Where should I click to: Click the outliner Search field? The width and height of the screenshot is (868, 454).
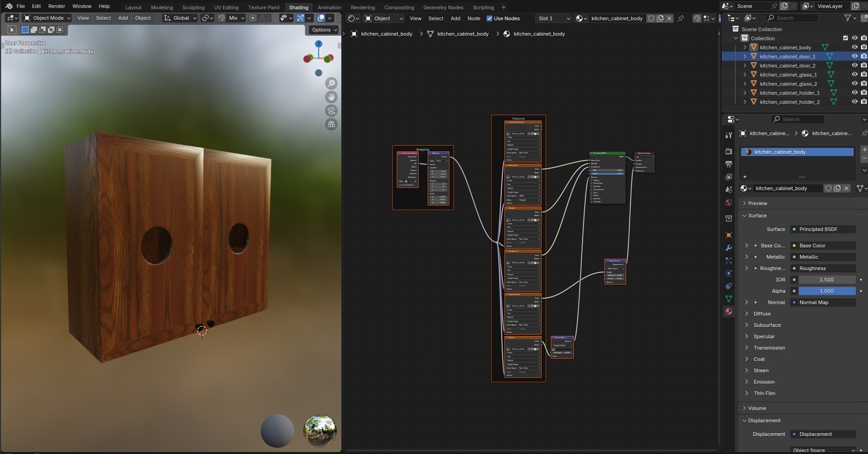(x=792, y=18)
